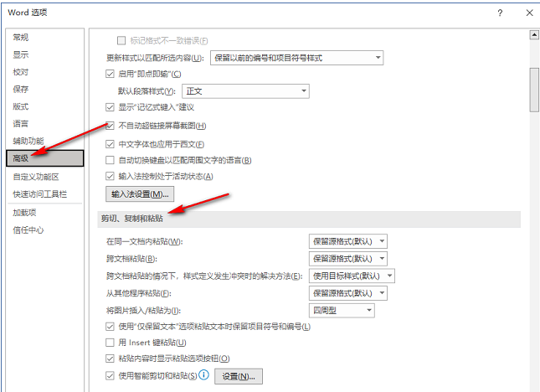Toggle 输入法控制处于活动状态 checkbox
This screenshot has width=540, height=392.
pos(110,177)
